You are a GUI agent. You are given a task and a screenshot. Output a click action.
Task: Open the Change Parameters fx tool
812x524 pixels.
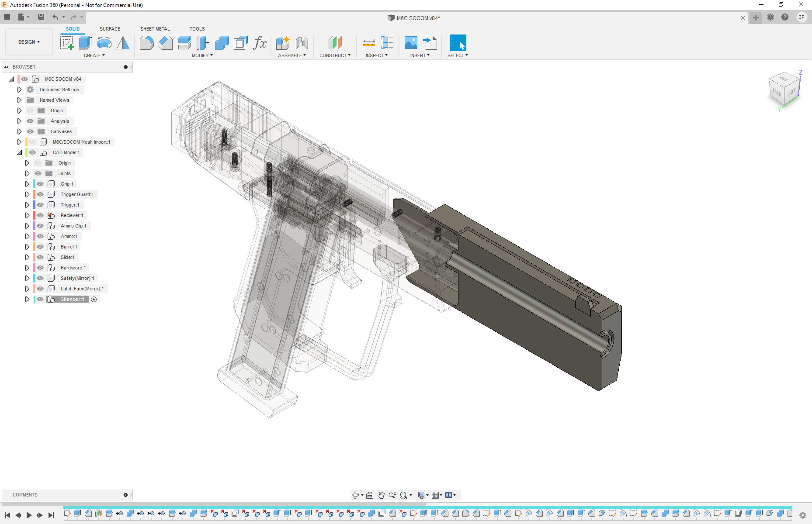[260, 43]
